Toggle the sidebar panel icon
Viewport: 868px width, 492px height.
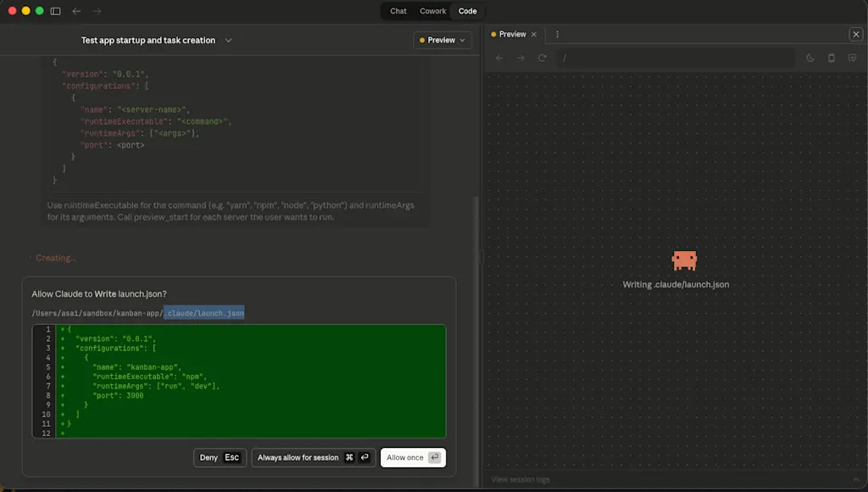click(x=55, y=11)
